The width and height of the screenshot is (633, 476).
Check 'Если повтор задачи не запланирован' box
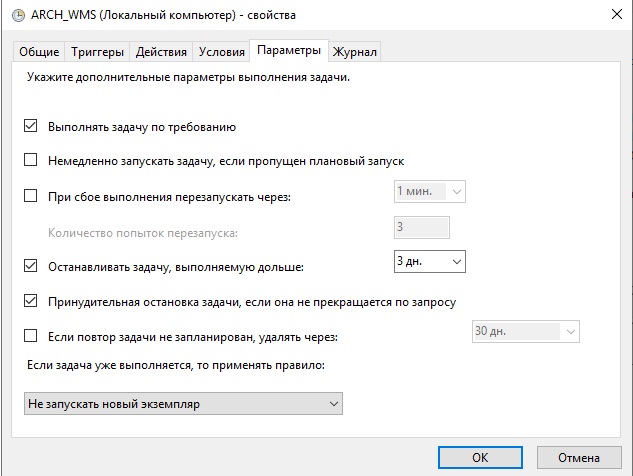click(30, 337)
